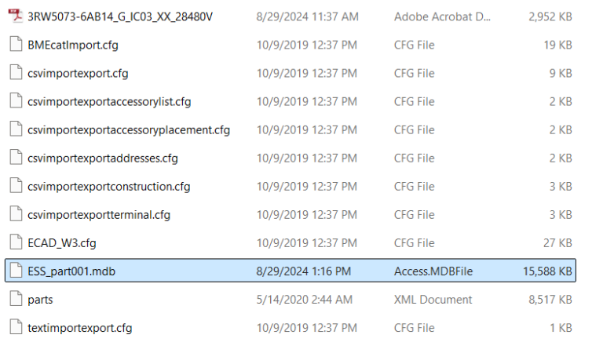
Task: Select the 3RW5073-6AB14_G_IC03_XX_28480V file name
Action: tap(120, 16)
